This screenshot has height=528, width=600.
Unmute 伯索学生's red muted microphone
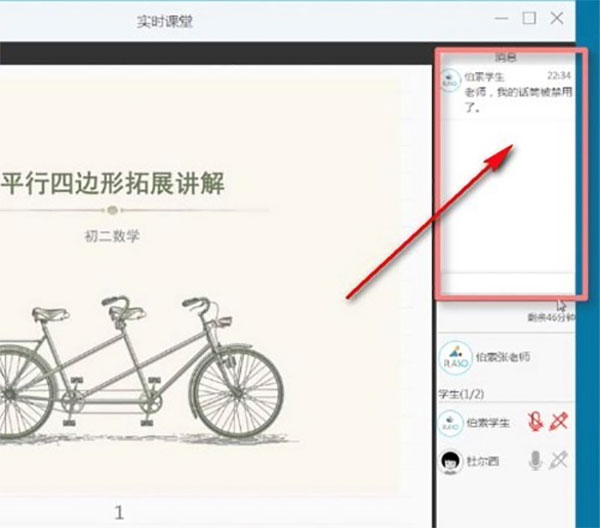click(x=536, y=422)
